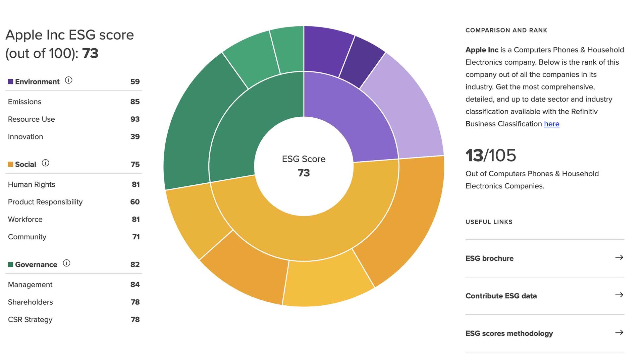The image size is (644, 362).
Task: Select the purple Environment legend square
Action: (10, 81)
